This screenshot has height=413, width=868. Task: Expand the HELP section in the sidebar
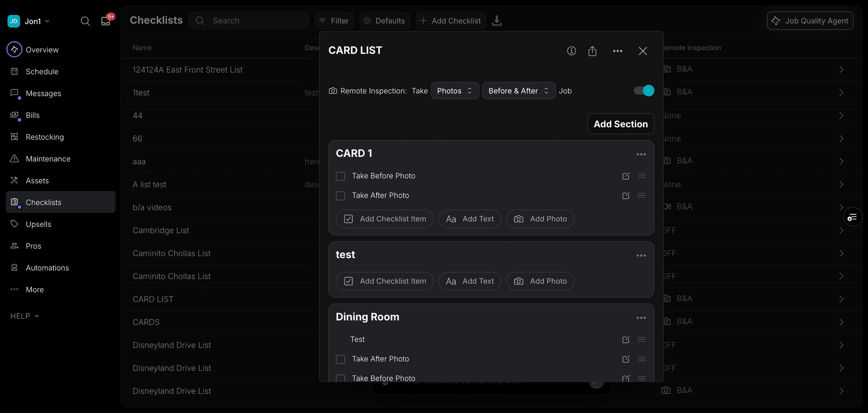(24, 316)
